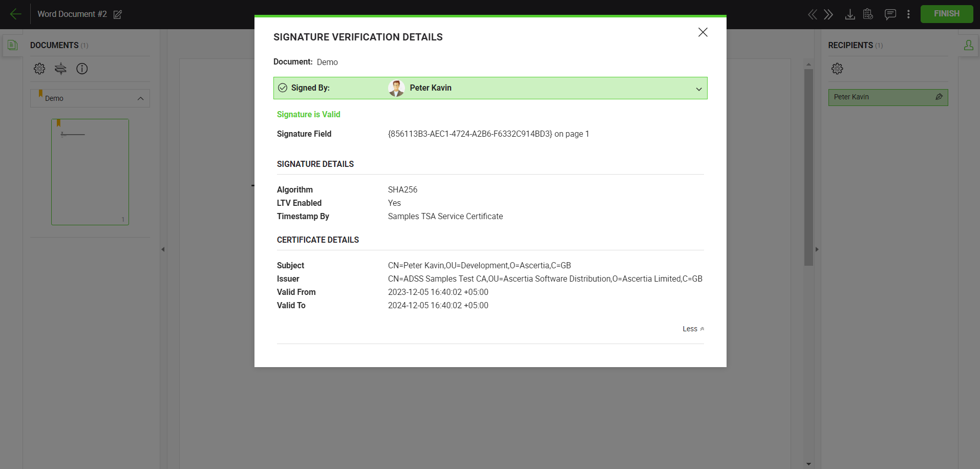980x469 pixels.
Task: Open the Recipients panel settings gear
Action: click(837, 69)
